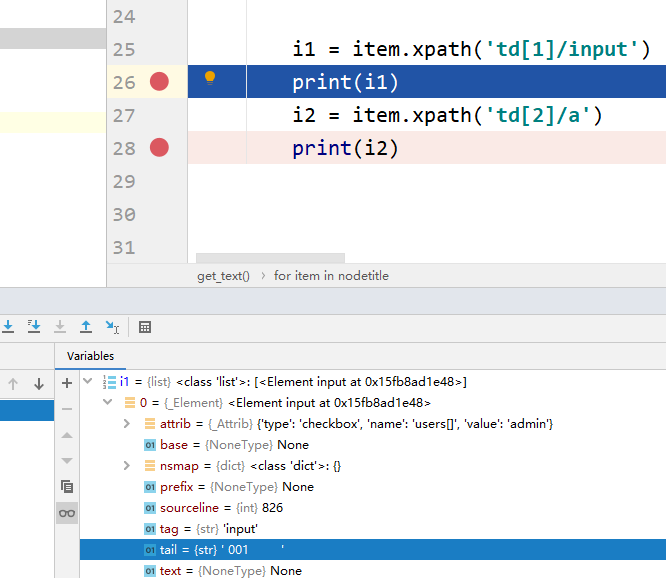Click the 'for item in nodetitle' breadcrumb

331,276
